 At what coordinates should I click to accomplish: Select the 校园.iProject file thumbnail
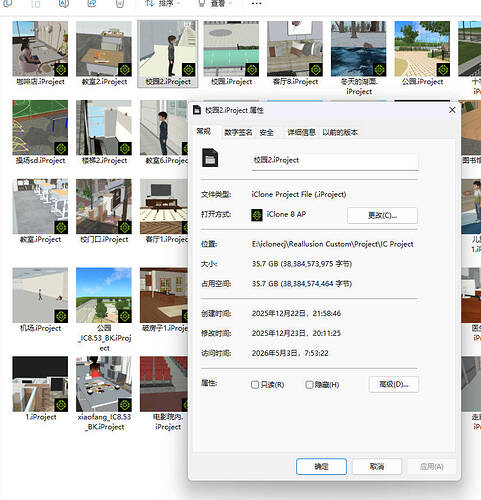231,49
